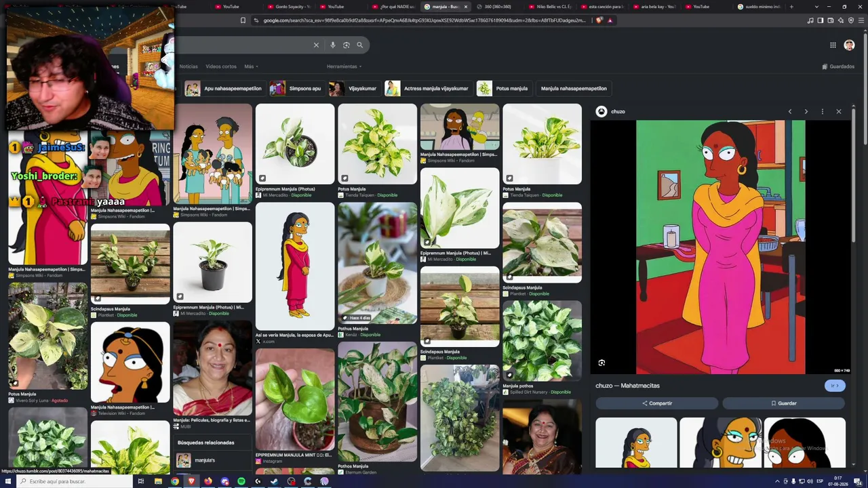Open the large Manjula preview image

[720, 247]
